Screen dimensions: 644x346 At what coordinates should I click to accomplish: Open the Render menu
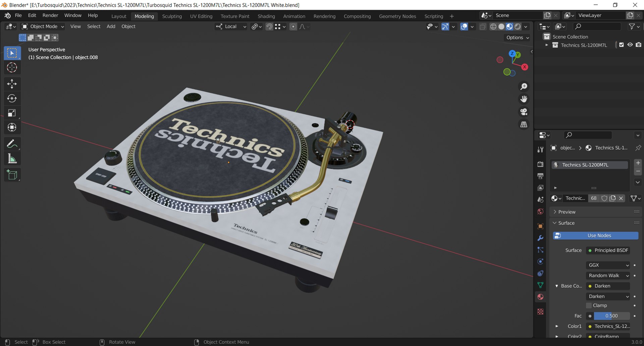click(x=50, y=15)
